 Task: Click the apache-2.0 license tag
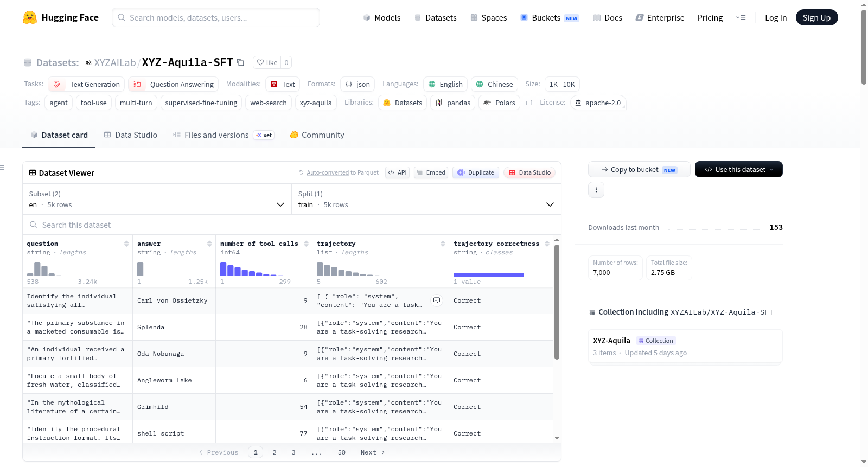tap(598, 103)
